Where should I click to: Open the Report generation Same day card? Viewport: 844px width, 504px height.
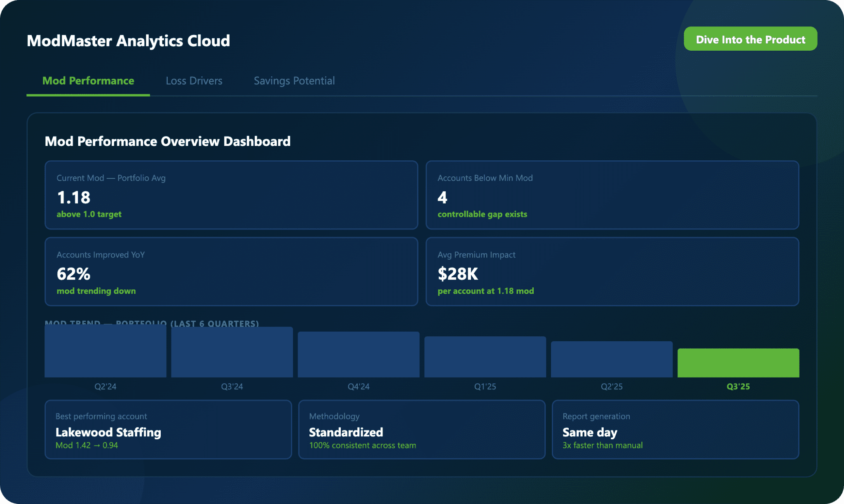[675, 429]
